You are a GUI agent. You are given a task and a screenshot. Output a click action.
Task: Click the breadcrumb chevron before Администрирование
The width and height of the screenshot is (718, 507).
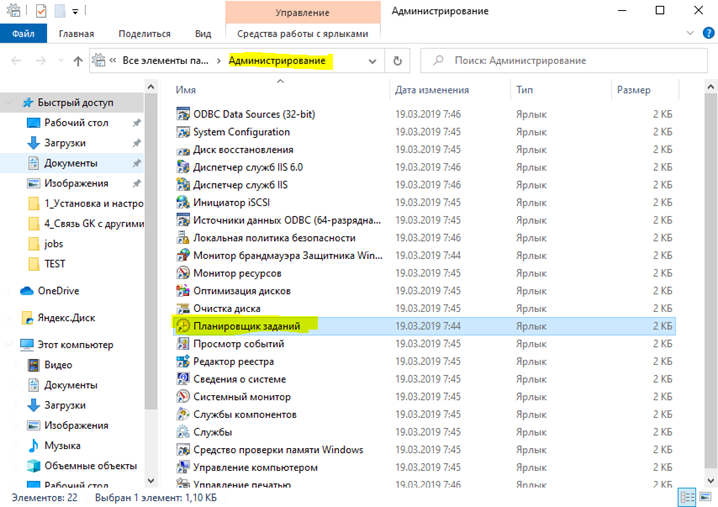pyautogui.click(x=219, y=61)
